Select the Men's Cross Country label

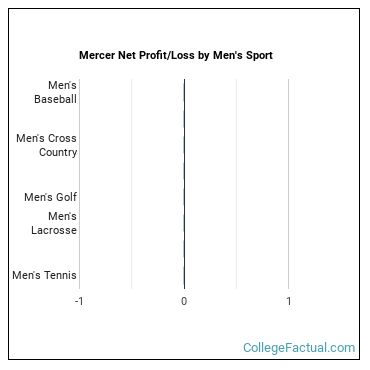click(x=46, y=145)
